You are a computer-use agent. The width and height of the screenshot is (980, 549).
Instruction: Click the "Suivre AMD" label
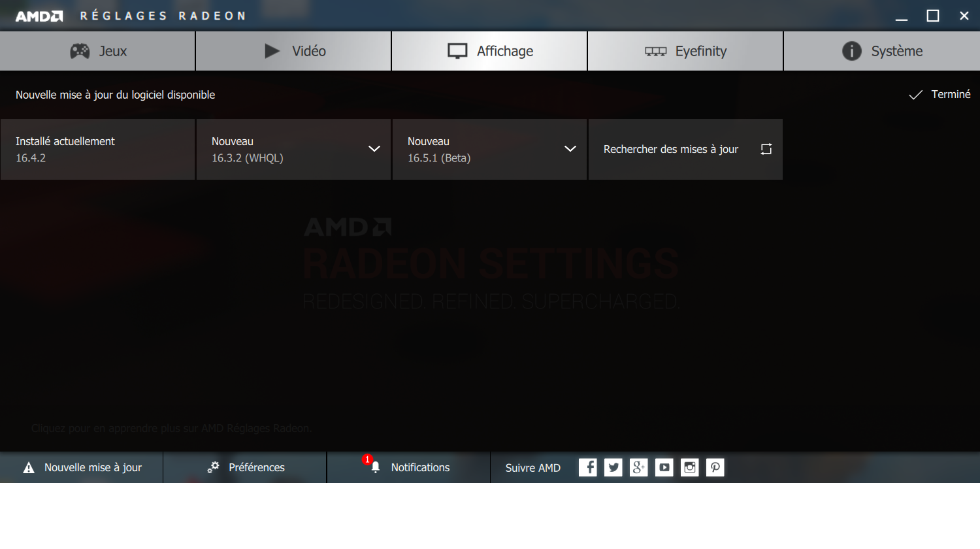533,468
